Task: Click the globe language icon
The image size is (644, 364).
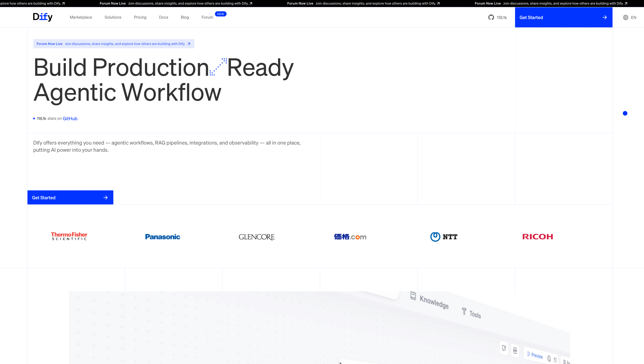Action: point(626,17)
